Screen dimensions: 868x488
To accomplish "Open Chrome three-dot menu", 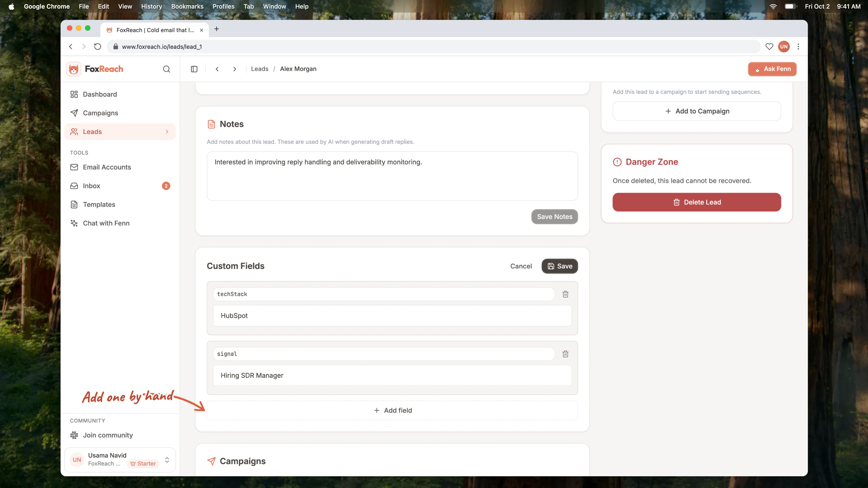I will pos(798,46).
